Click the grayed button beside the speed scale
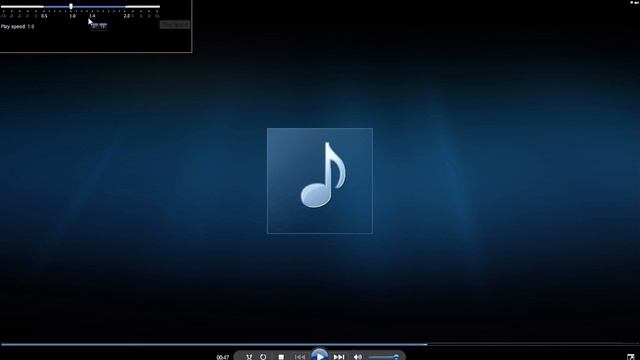Viewport: 640px width, 360px height. point(175,24)
